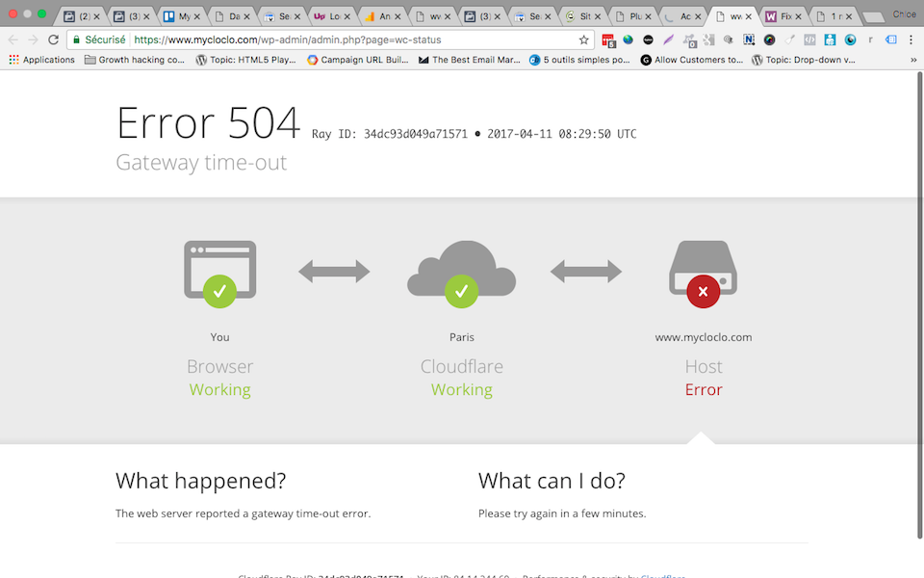924x578 pixels.
Task: Switch to the purple W Fix tab
Action: [x=782, y=16]
